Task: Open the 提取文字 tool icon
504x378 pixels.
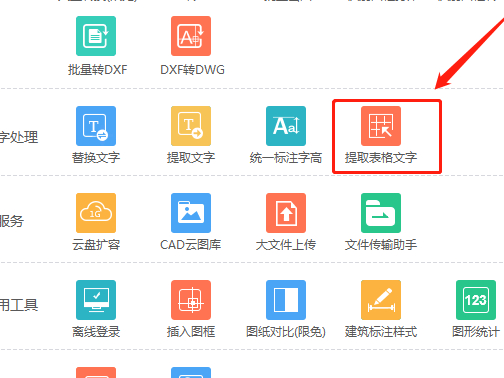Action: pos(191,126)
